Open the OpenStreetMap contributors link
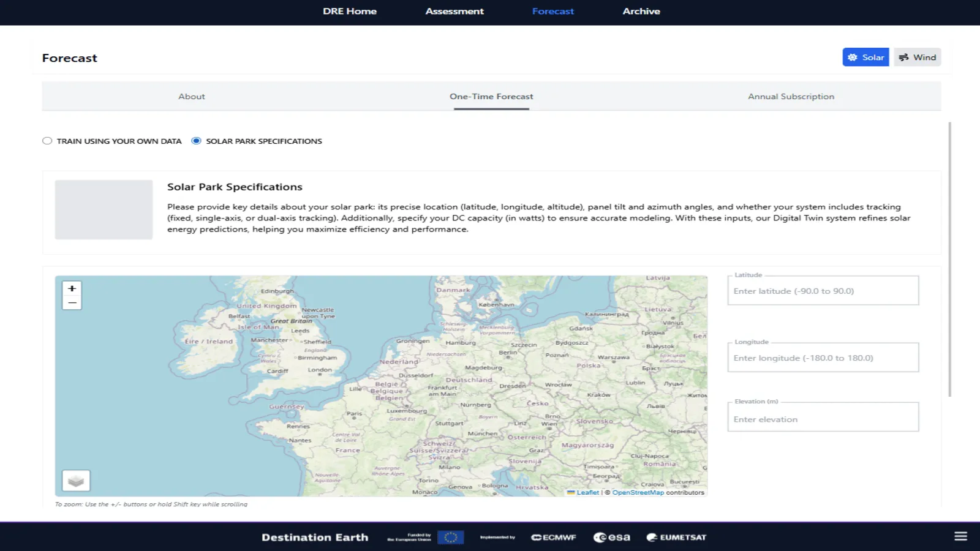Viewport: 980px width, 551px height. [x=638, y=492]
